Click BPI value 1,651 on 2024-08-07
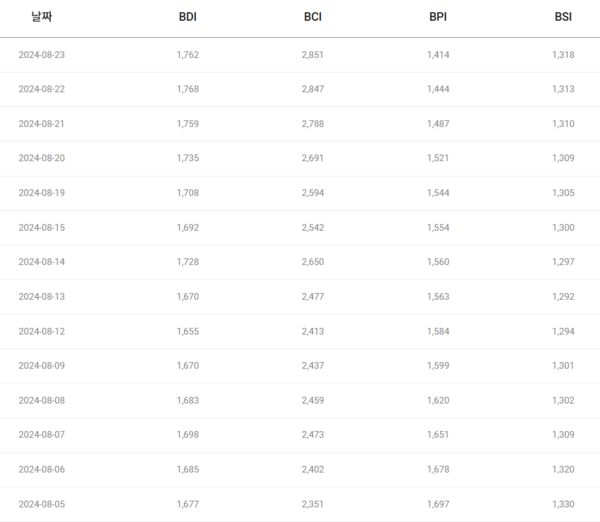The height and width of the screenshot is (522, 600). pos(438,435)
